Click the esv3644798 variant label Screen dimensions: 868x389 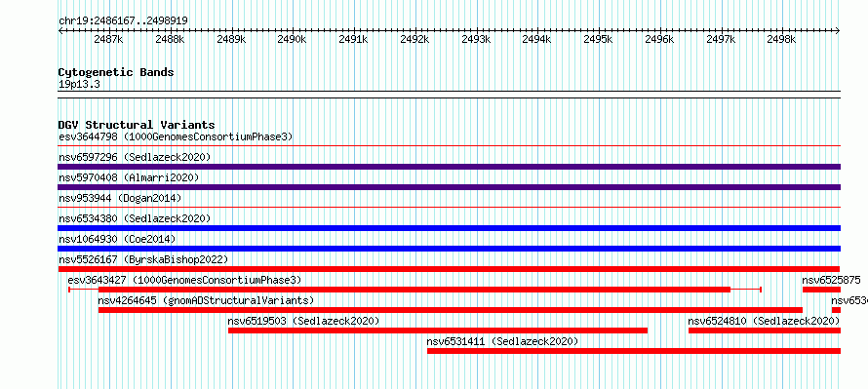(x=176, y=136)
